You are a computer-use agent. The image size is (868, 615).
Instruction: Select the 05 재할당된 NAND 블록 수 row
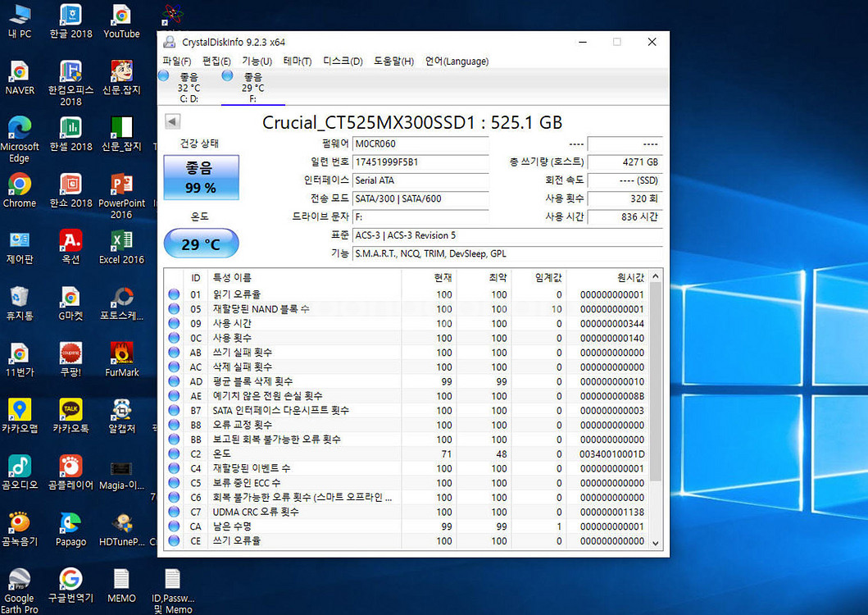pyautogui.click(x=407, y=309)
